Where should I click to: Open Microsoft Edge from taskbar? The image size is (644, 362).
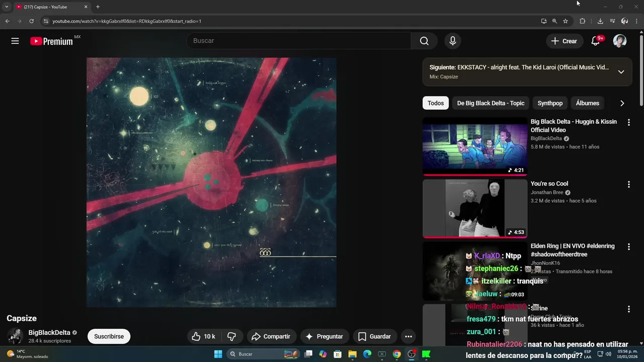367,354
